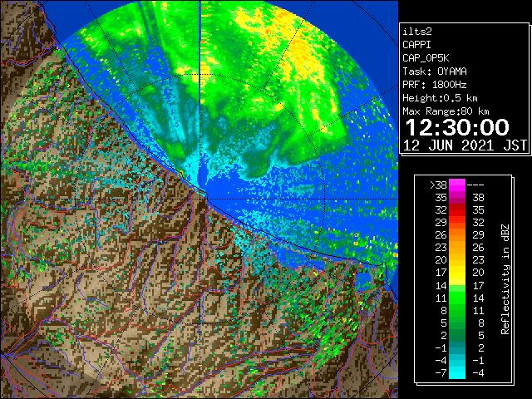Select the 'ilts2' label in info box
The width and height of the screenshot is (532, 399).
[x=417, y=32]
